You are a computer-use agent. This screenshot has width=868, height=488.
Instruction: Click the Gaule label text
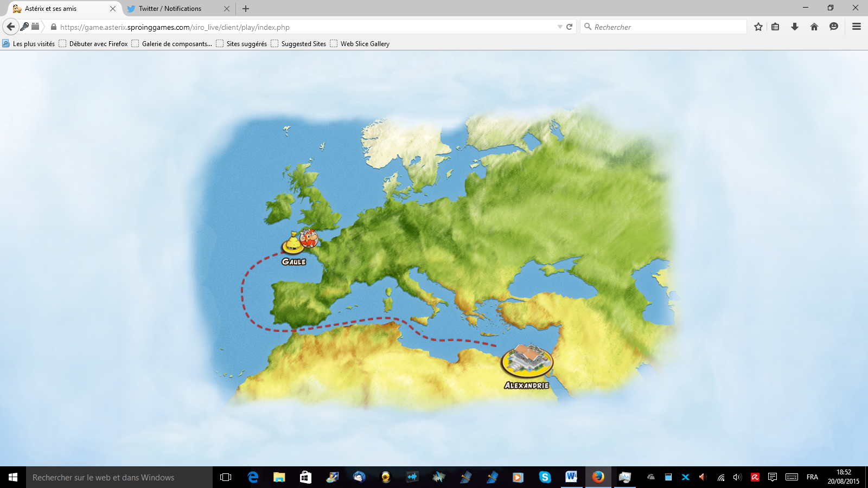click(294, 262)
